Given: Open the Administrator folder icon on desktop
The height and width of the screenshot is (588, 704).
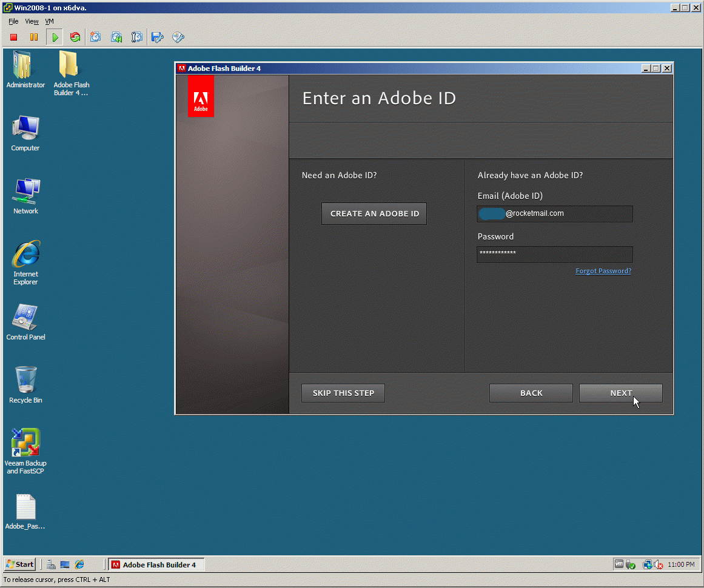Looking at the screenshot, I should tap(25, 70).
